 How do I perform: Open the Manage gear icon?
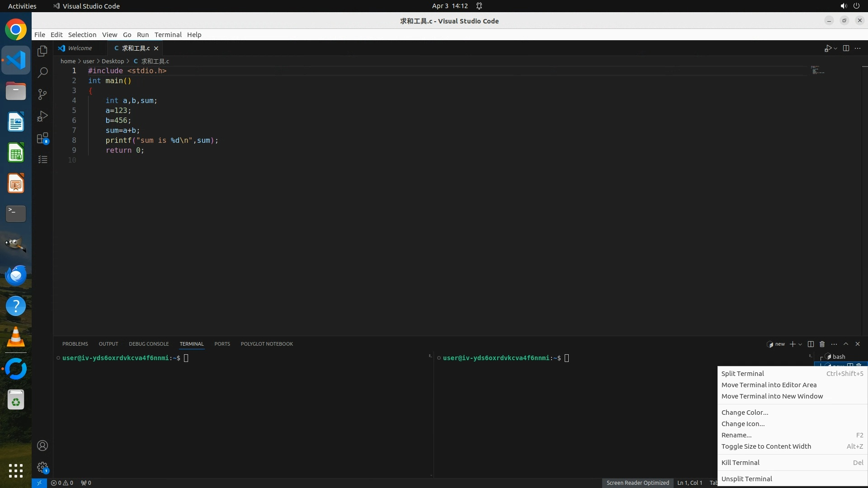pos(42,467)
